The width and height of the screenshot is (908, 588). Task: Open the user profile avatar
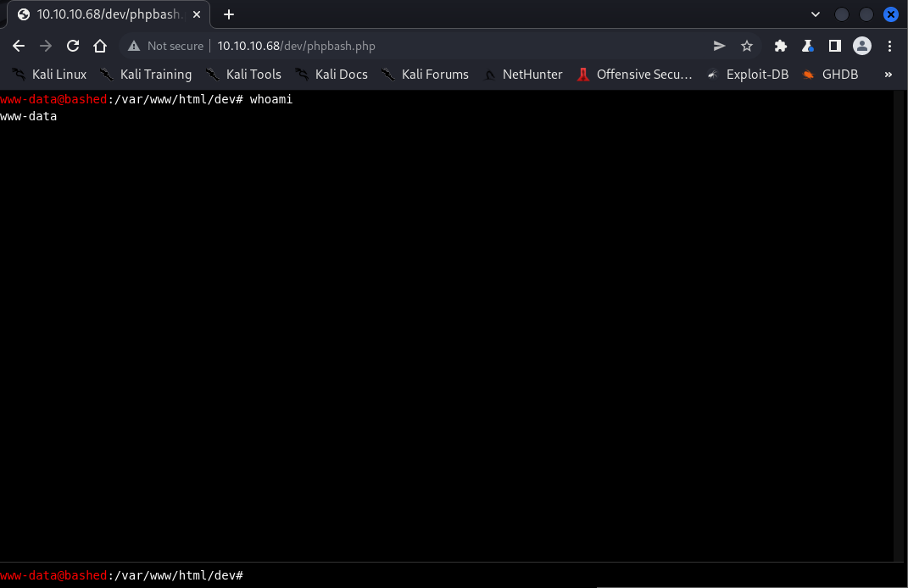[x=862, y=46]
